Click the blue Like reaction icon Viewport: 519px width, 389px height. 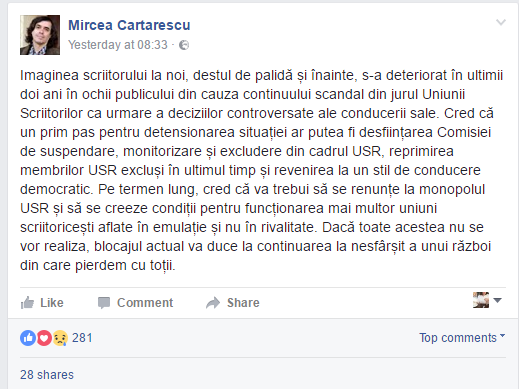click(x=28, y=338)
